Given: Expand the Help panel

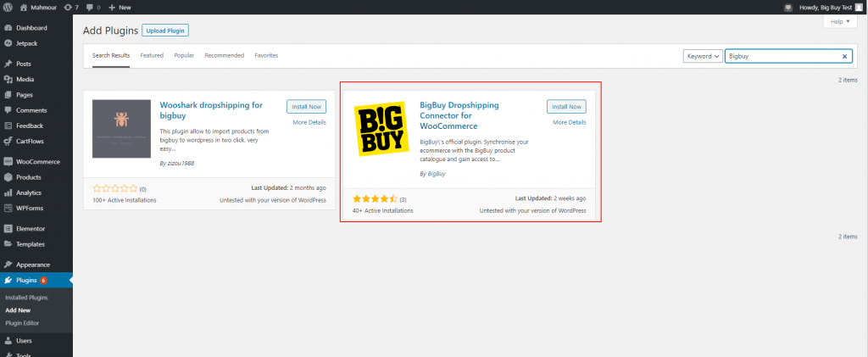Looking at the screenshot, I should tap(840, 21).
